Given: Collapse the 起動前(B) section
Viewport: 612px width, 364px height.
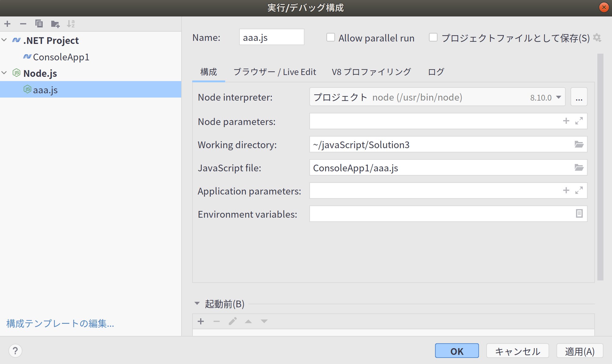Looking at the screenshot, I should coord(197,304).
